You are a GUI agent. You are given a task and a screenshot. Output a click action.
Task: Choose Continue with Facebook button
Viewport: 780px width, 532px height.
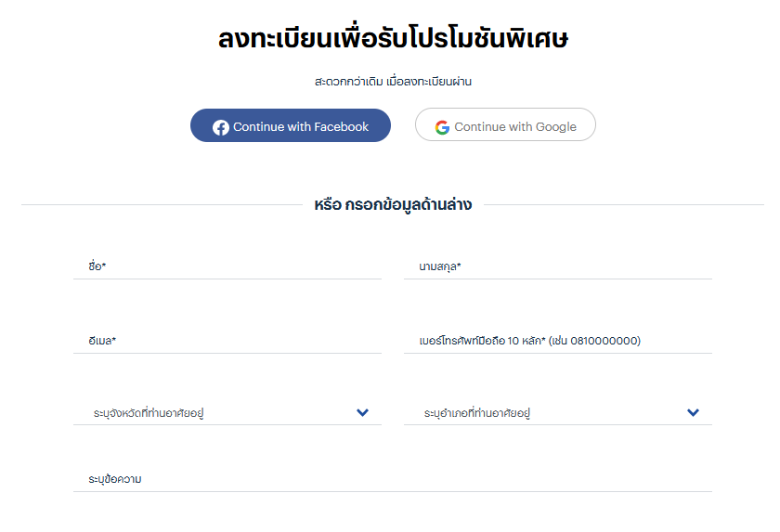coord(291,125)
